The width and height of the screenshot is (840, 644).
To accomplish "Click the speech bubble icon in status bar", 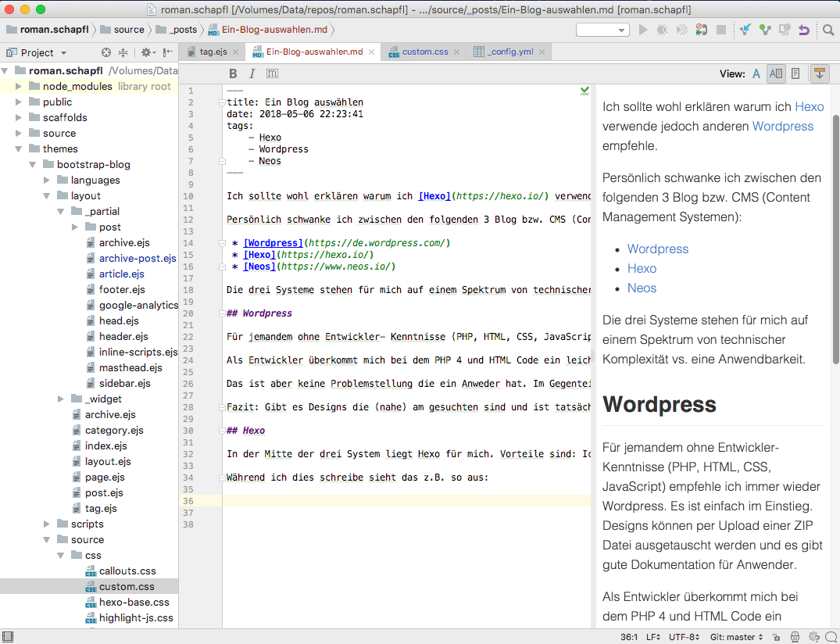I will (x=831, y=637).
